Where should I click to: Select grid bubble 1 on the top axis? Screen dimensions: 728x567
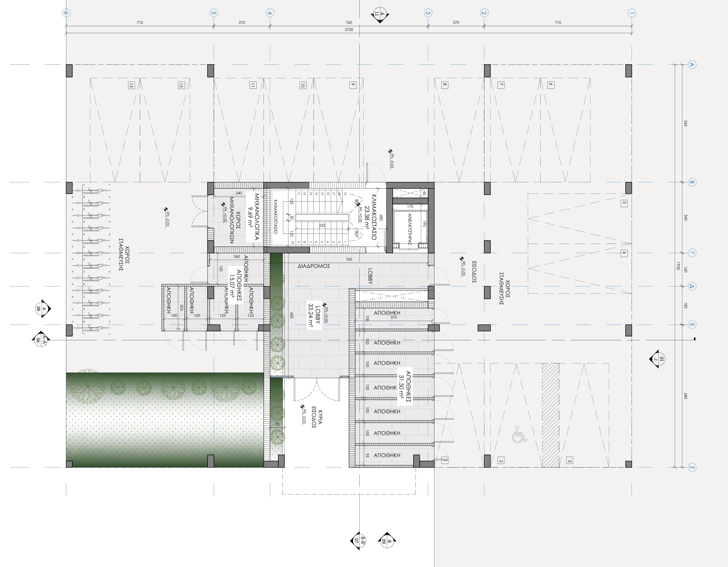point(631,13)
